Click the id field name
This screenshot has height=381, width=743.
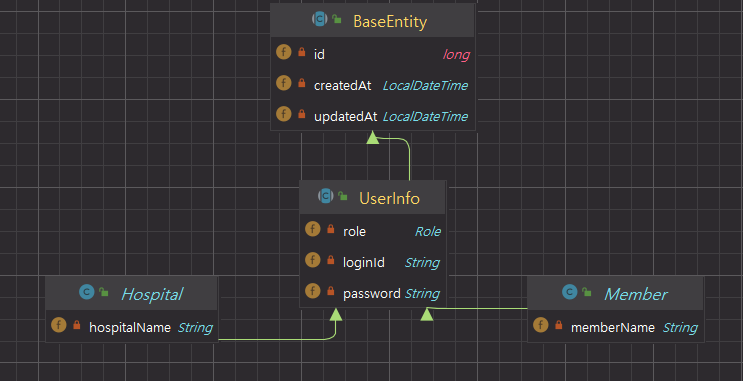pyautogui.click(x=319, y=54)
